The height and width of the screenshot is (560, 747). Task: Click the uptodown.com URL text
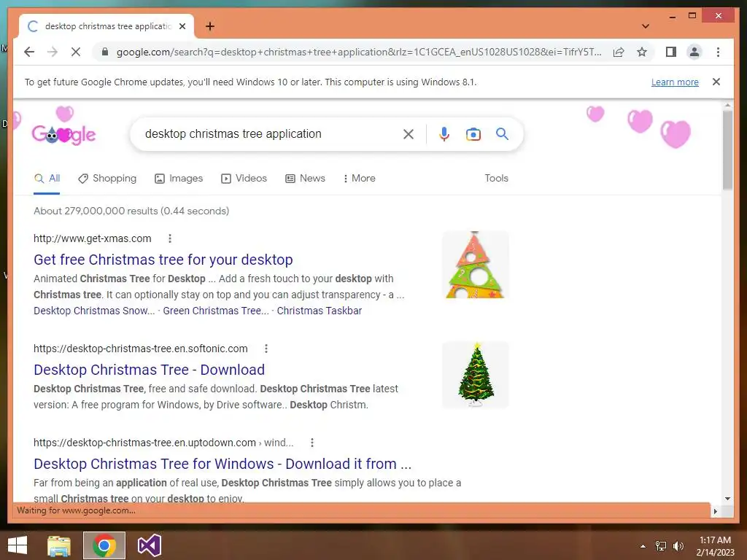(163, 443)
